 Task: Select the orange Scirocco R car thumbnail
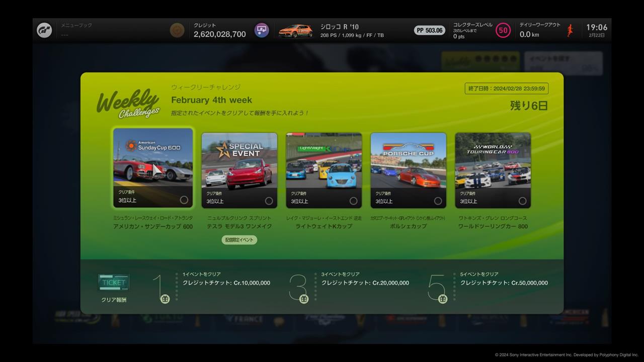295,31
